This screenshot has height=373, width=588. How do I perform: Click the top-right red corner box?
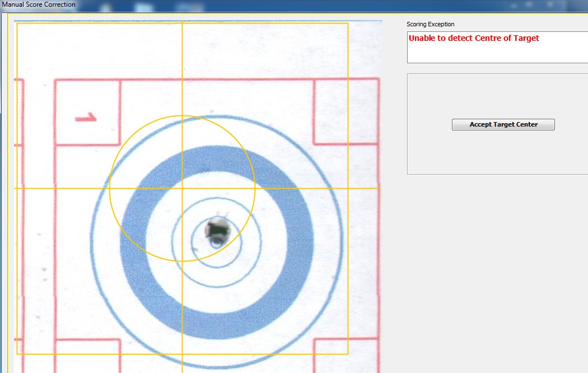(x=346, y=111)
